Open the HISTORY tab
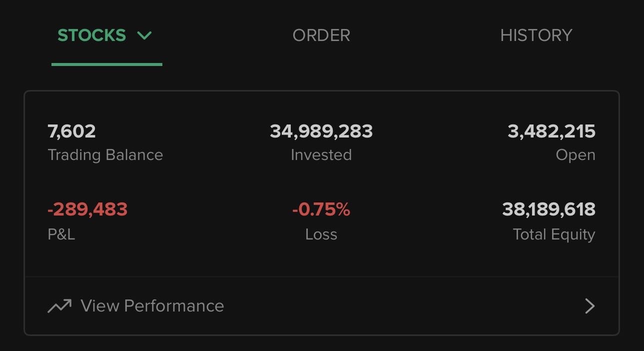644x351 pixels. pos(536,35)
